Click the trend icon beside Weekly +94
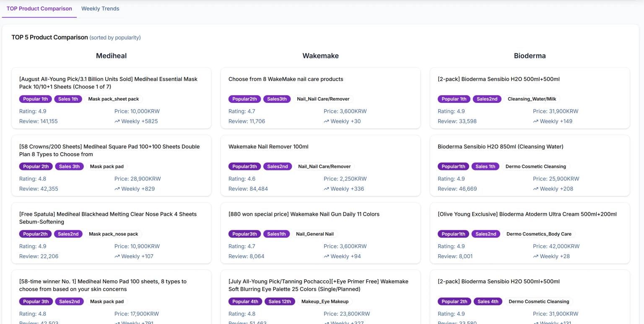Screen dimensions: 644x324 pyautogui.click(x=326, y=256)
